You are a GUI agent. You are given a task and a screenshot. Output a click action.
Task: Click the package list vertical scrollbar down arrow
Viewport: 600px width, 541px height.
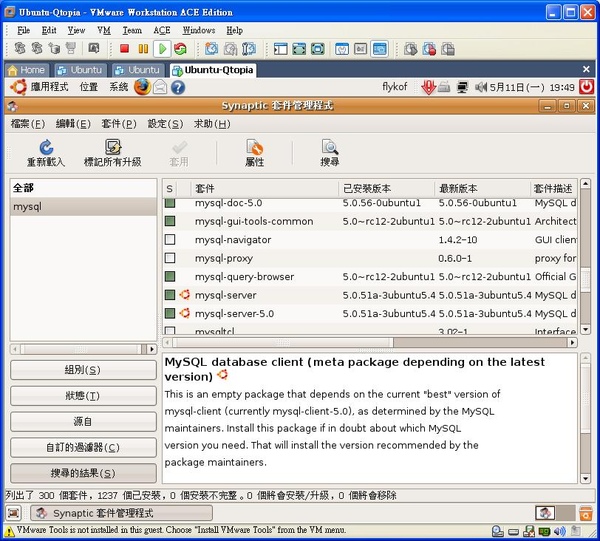click(x=585, y=329)
